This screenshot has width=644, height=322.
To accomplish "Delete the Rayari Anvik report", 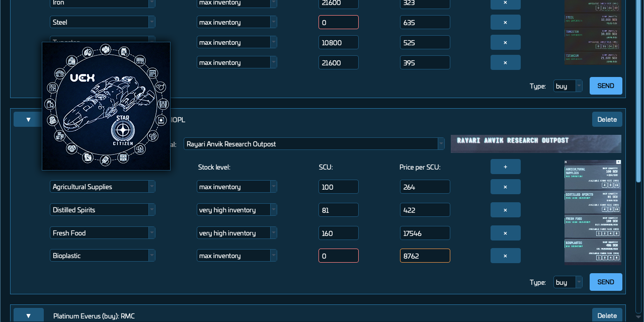I will click(607, 119).
